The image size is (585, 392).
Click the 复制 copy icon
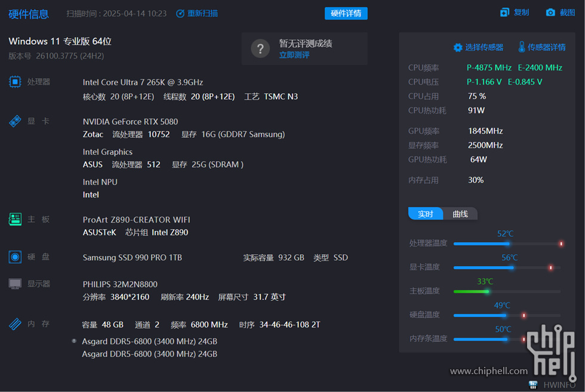pos(504,13)
